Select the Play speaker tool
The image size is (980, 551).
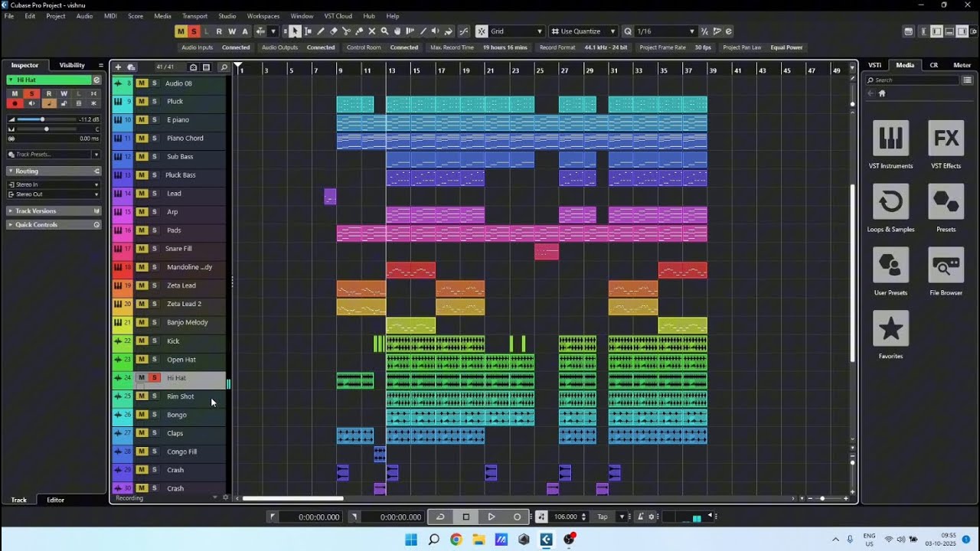(436, 31)
